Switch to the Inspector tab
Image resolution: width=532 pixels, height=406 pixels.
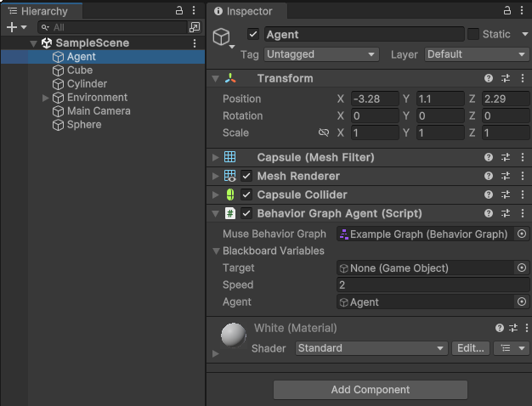click(x=247, y=11)
